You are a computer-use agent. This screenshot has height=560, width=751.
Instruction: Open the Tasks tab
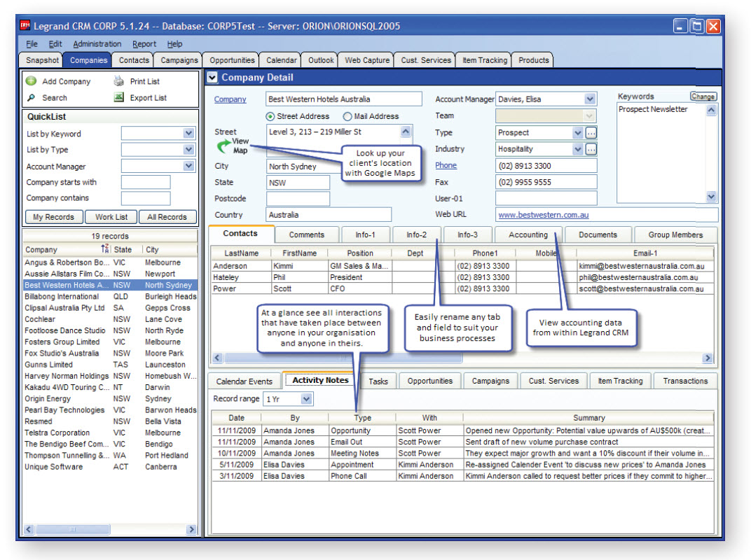pyautogui.click(x=378, y=381)
